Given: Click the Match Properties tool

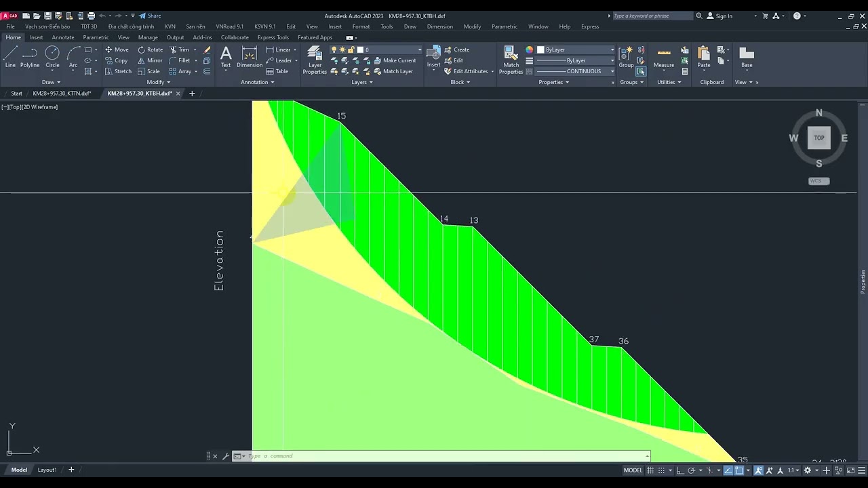Looking at the screenshot, I should pyautogui.click(x=511, y=60).
